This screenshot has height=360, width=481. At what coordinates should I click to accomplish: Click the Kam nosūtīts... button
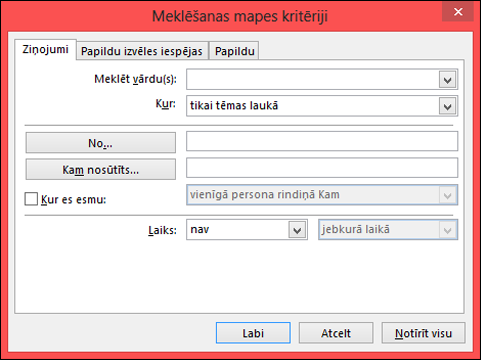coord(101,170)
